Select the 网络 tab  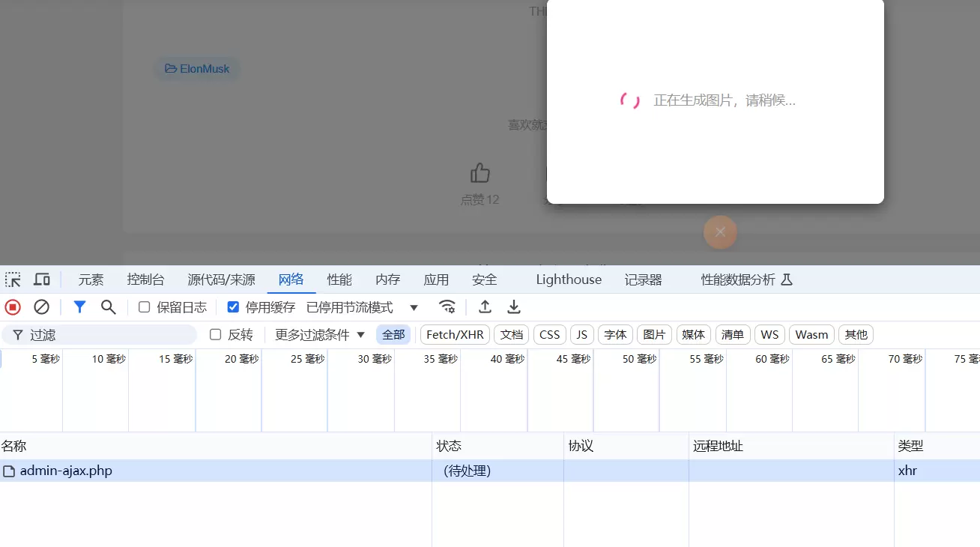[291, 279]
